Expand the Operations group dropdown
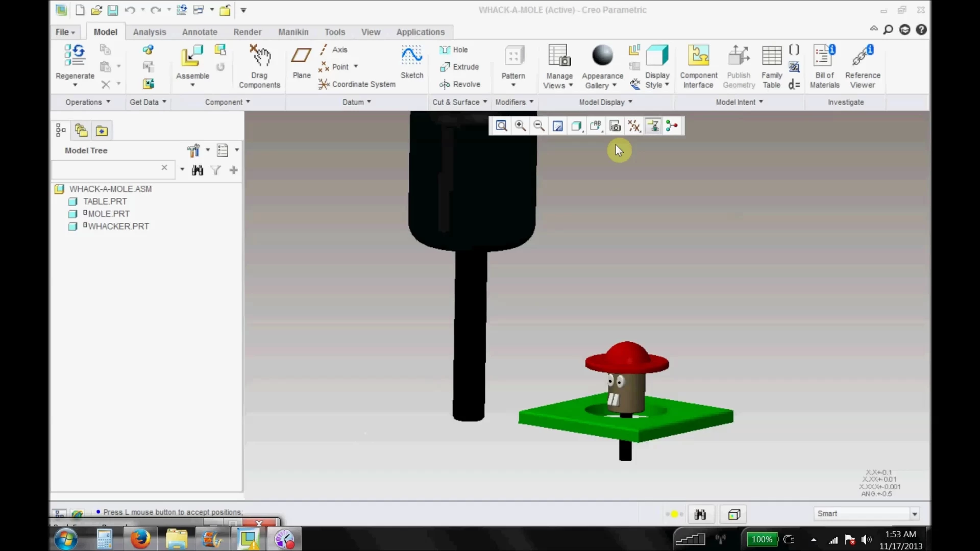Image resolution: width=980 pixels, height=551 pixels. 88,102
